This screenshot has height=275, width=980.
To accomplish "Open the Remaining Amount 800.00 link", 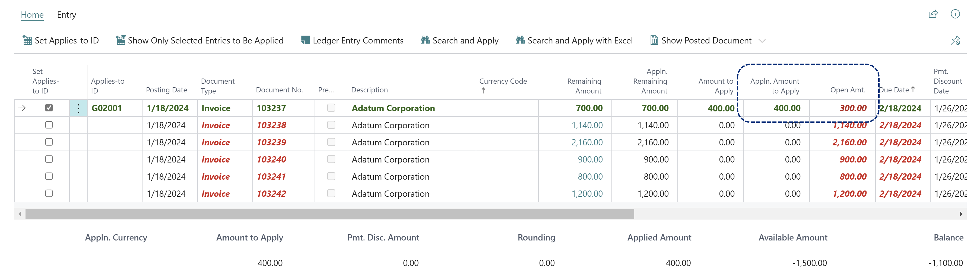I will (x=591, y=177).
